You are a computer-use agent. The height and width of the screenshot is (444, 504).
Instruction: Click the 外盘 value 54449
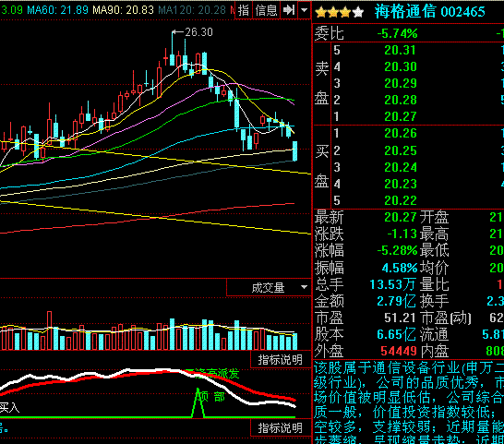pyautogui.click(x=399, y=351)
